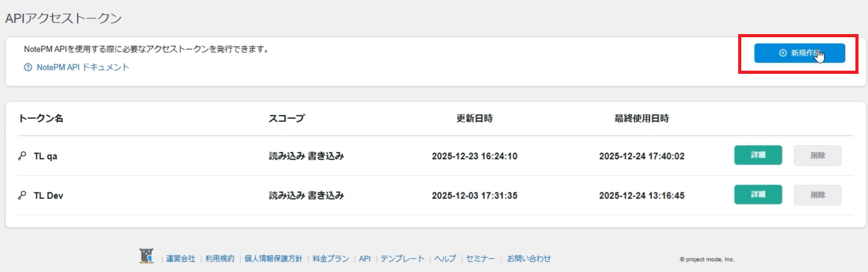Click the TL Dev scope 読み込み 書き込み
The height and width of the screenshot is (272, 868).
tap(306, 196)
